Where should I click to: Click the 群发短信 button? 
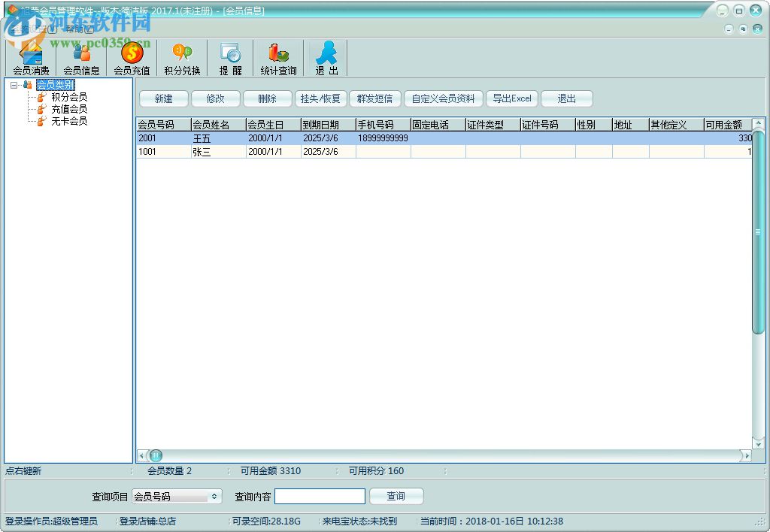click(375, 98)
